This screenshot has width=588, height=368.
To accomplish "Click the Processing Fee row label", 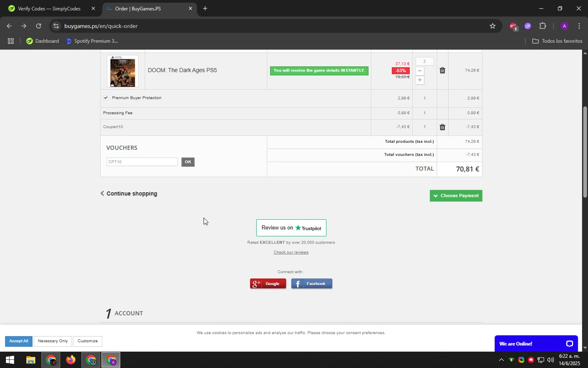I will point(118,113).
